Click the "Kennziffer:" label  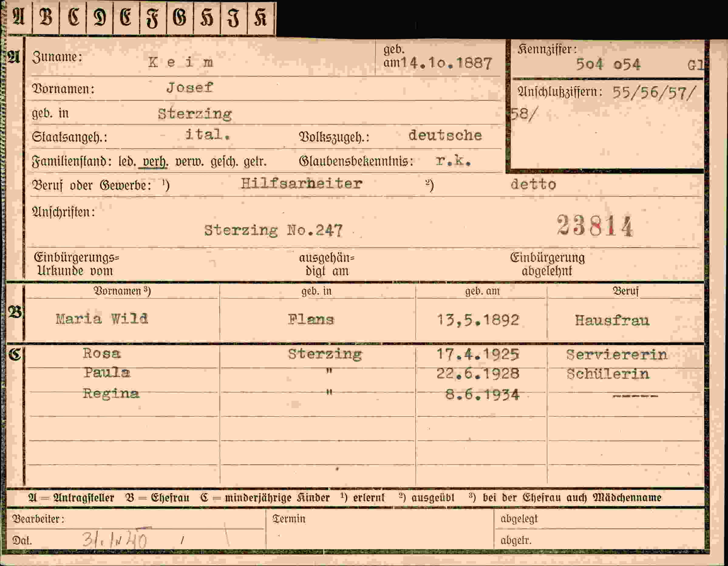click(547, 49)
